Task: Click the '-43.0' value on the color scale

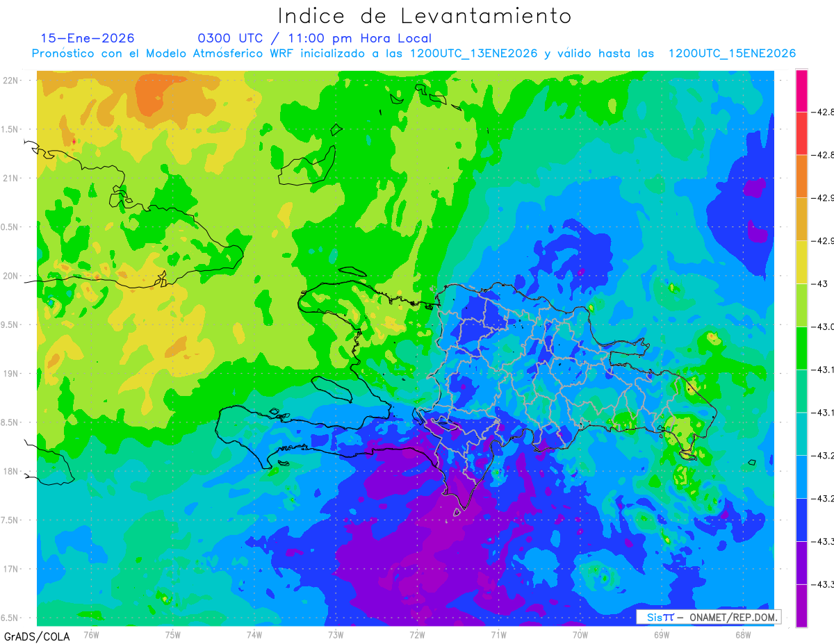Action: click(824, 327)
